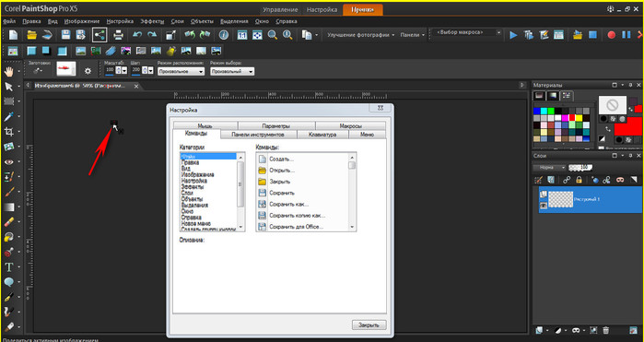Undo with the left curved arrow icon

pos(137,35)
